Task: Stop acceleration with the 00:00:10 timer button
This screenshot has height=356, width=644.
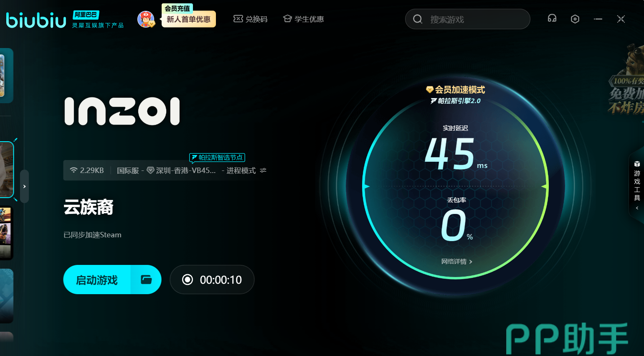Action: click(x=212, y=280)
